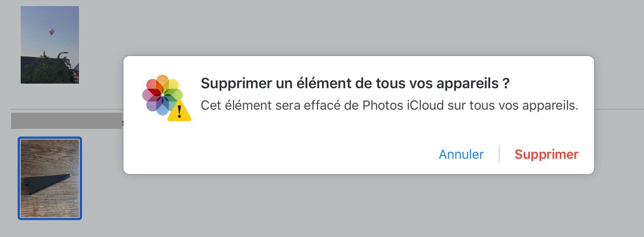Click the small hot air balloon in the sky photo
Viewport: 644px width, 237px height.
(x=51, y=32)
